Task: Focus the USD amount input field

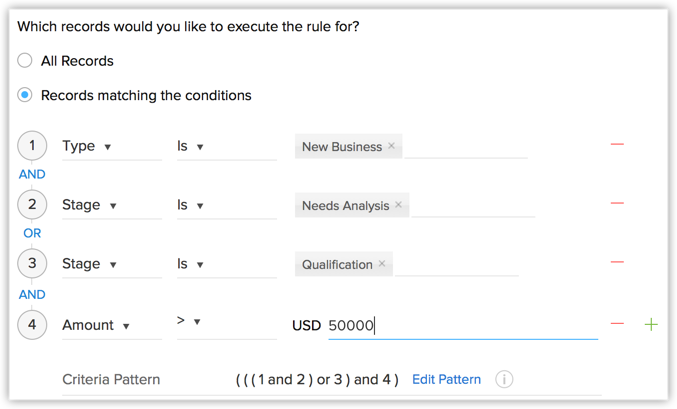Action: pyautogui.click(x=463, y=325)
